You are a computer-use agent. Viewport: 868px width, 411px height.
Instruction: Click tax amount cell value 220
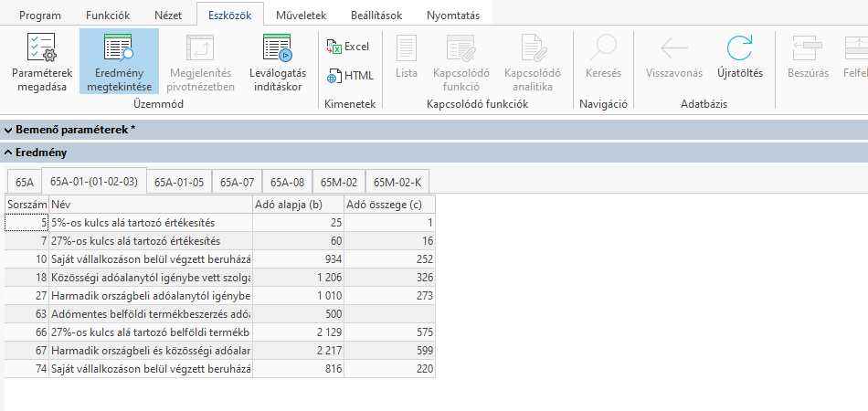coord(390,369)
